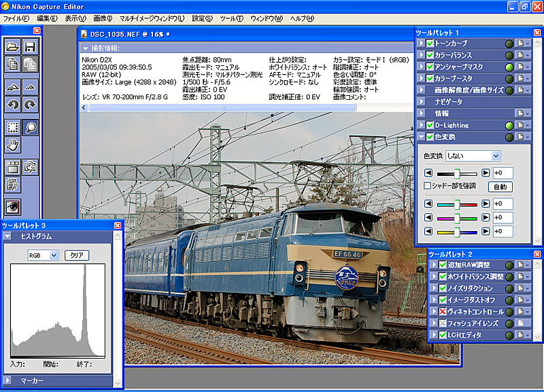The height and width of the screenshot is (392, 544).
Task: Click the brightness value field showing +0
Action: tap(503, 173)
